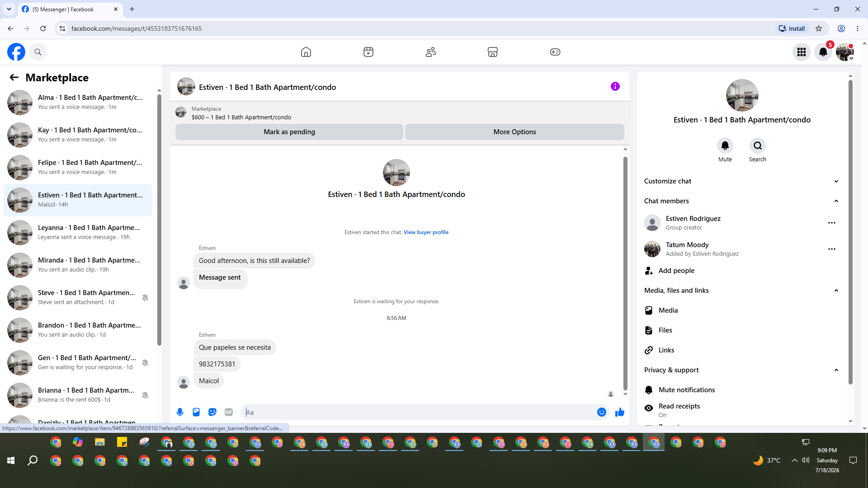Open the Windows taskbar search
Screen dimensions: 868x488
point(33,460)
